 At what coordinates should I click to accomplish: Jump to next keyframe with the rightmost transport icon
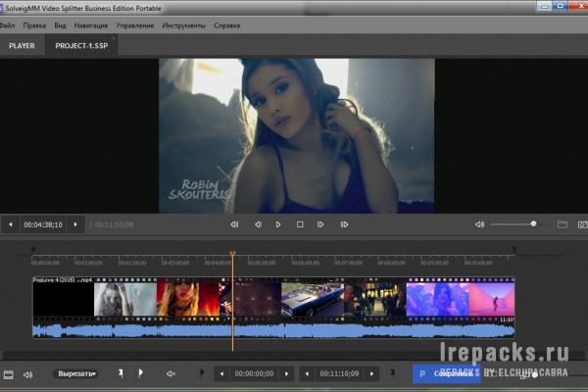click(x=344, y=224)
